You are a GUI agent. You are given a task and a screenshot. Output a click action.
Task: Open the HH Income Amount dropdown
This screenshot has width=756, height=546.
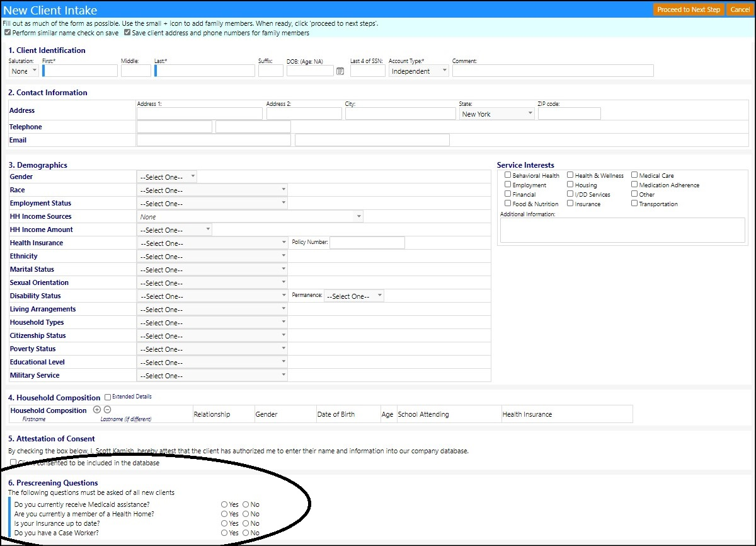175,230
